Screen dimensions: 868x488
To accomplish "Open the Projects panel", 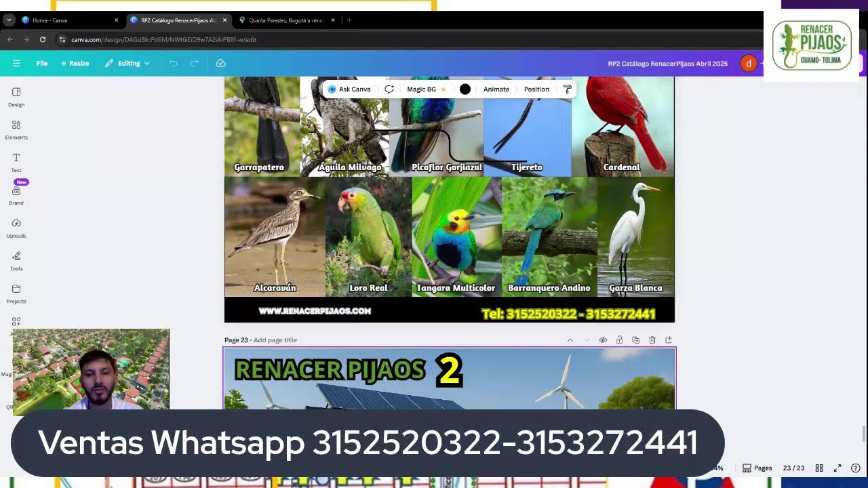I will tap(16, 293).
